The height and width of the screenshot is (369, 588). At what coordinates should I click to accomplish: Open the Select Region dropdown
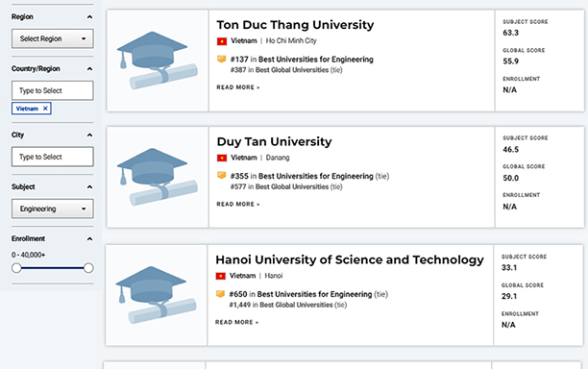[x=53, y=38]
